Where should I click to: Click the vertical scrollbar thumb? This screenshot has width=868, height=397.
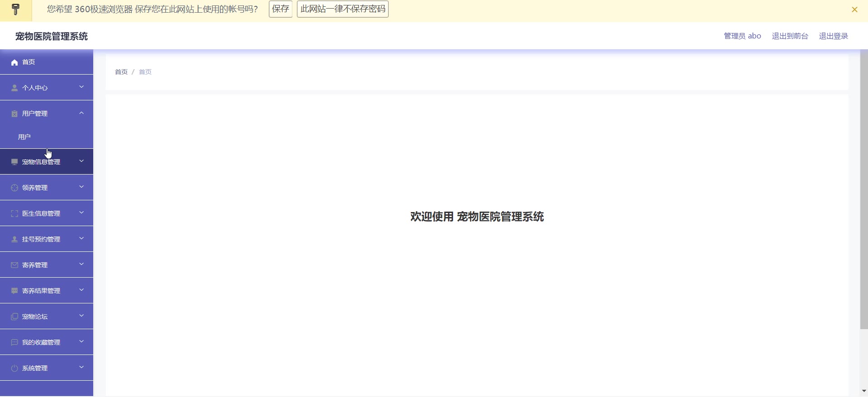[x=864, y=190]
